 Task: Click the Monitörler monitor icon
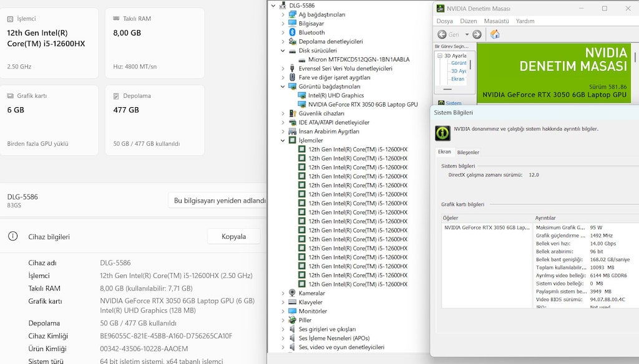coord(292,310)
